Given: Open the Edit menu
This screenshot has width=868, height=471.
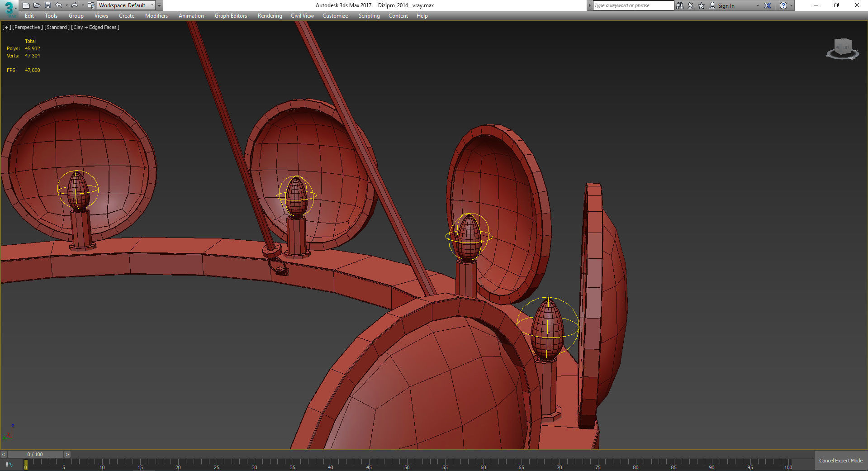Looking at the screenshot, I should pos(29,16).
